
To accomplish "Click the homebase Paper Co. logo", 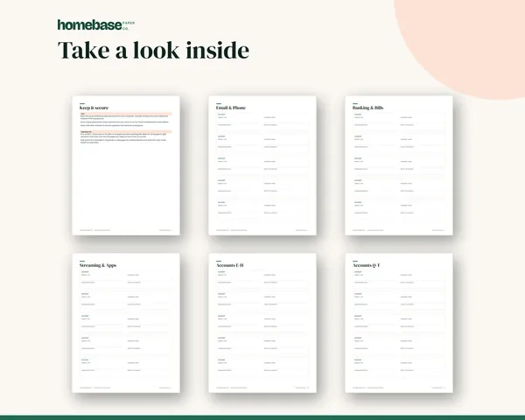I will pyautogui.click(x=96, y=24).
